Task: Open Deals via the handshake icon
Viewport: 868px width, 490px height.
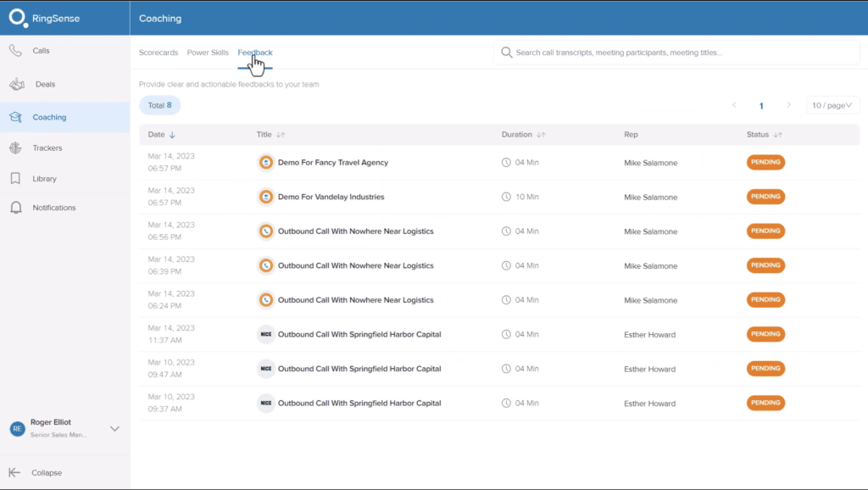Action: [x=16, y=85]
